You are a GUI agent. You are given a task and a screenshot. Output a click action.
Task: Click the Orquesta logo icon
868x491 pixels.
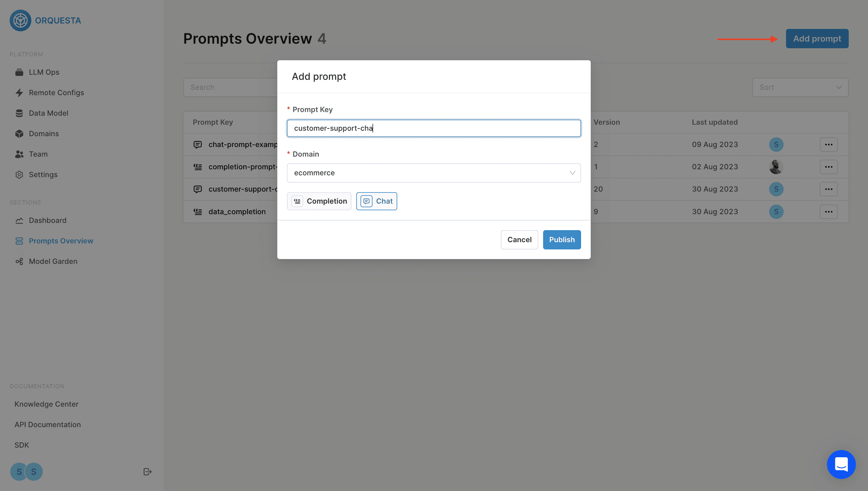20,20
